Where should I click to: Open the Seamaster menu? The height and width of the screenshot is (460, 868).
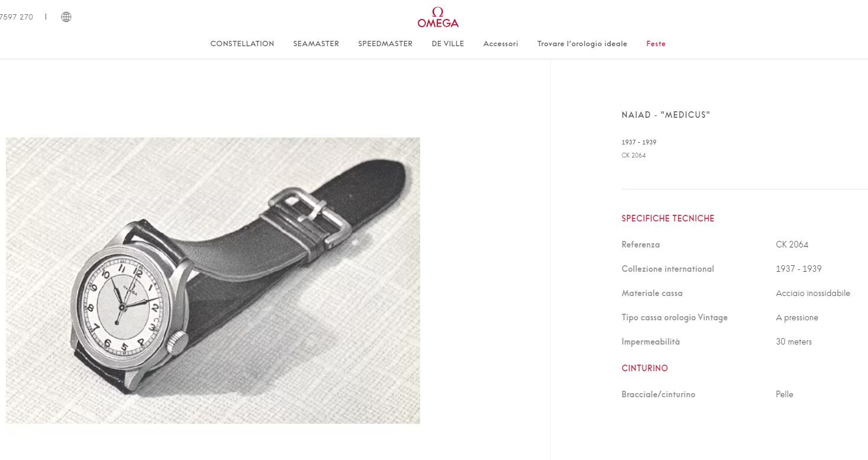tap(316, 44)
